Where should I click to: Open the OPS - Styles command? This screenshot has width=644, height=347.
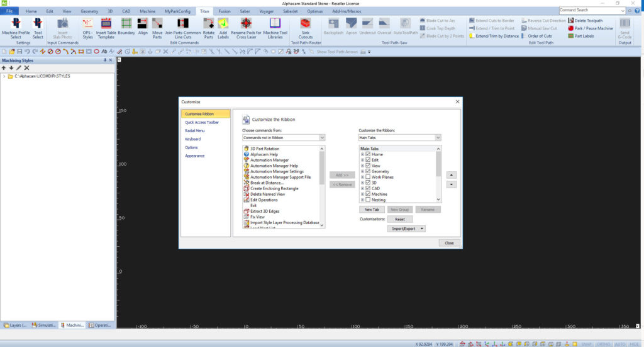pos(87,28)
